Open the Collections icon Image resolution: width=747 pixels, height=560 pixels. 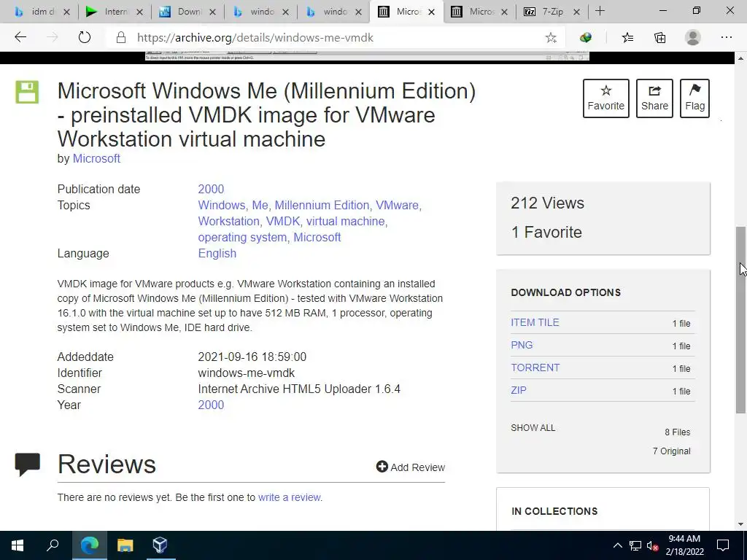(659, 38)
